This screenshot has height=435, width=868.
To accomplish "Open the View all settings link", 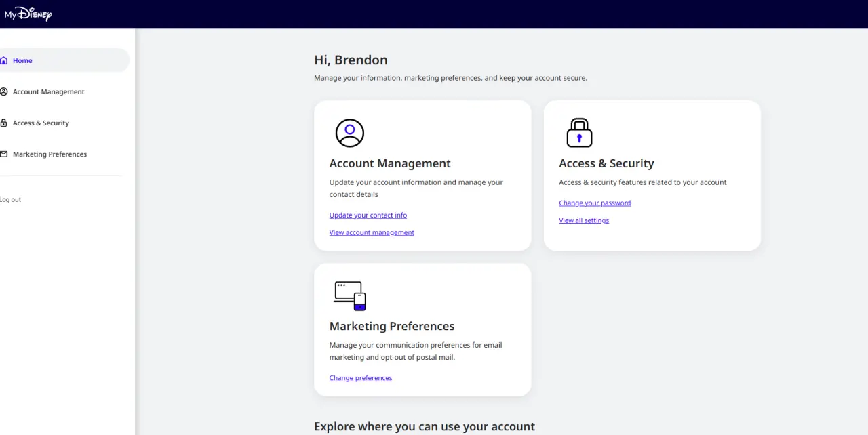I will (584, 220).
